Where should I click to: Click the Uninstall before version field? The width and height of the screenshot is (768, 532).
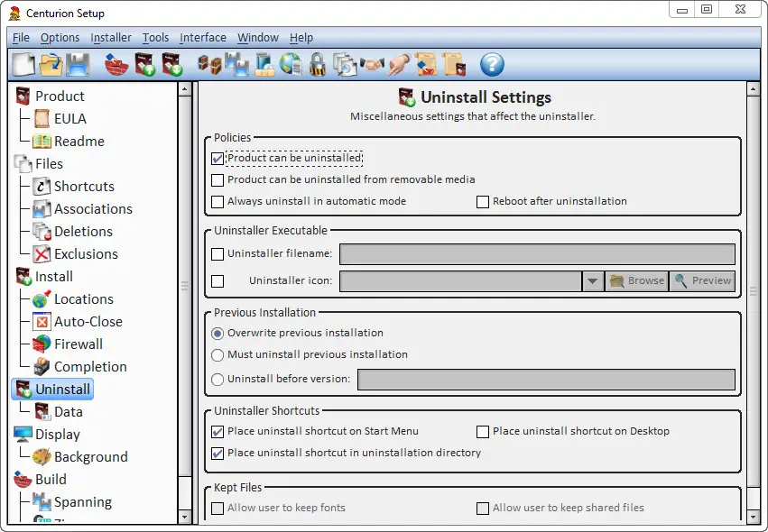pyautogui.click(x=546, y=380)
